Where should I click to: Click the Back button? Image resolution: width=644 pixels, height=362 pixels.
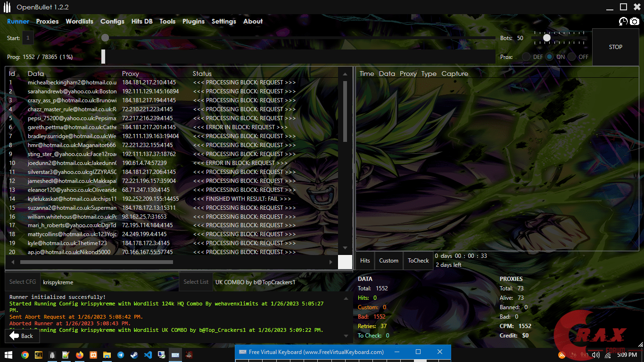21,336
